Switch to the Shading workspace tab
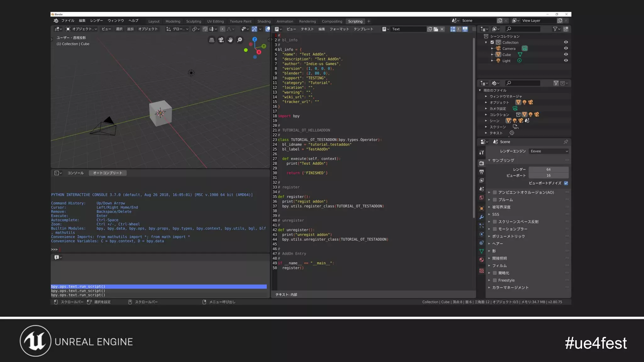This screenshot has height=362, width=644. pyautogui.click(x=264, y=21)
